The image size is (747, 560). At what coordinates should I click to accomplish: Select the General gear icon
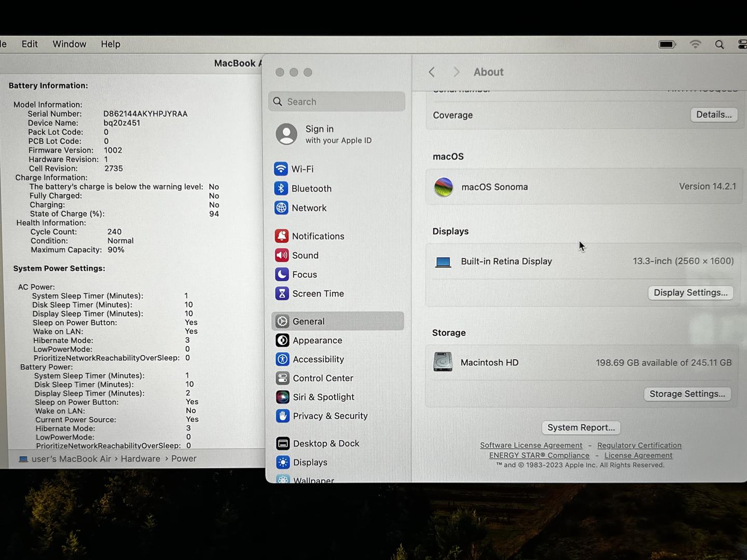[x=282, y=321]
